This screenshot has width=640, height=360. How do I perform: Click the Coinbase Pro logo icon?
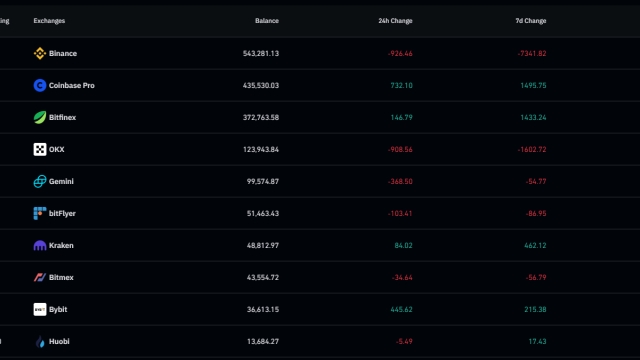(40, 85)
